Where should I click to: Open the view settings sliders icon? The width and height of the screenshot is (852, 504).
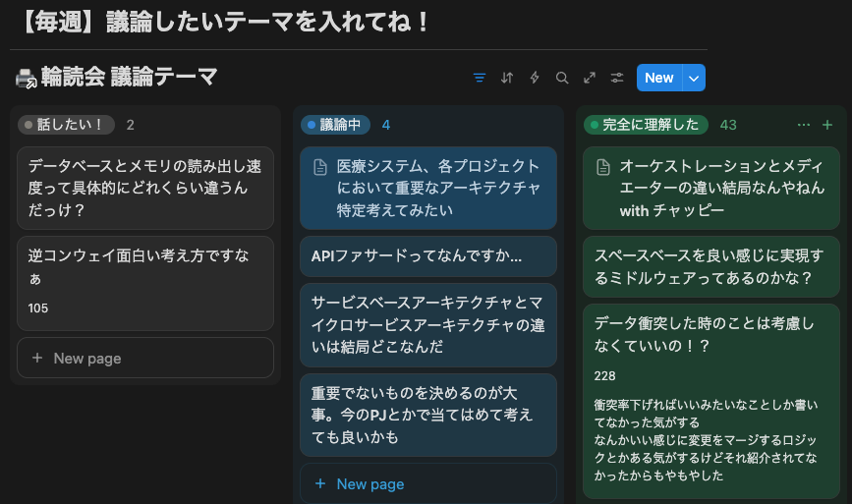point(617,78)
